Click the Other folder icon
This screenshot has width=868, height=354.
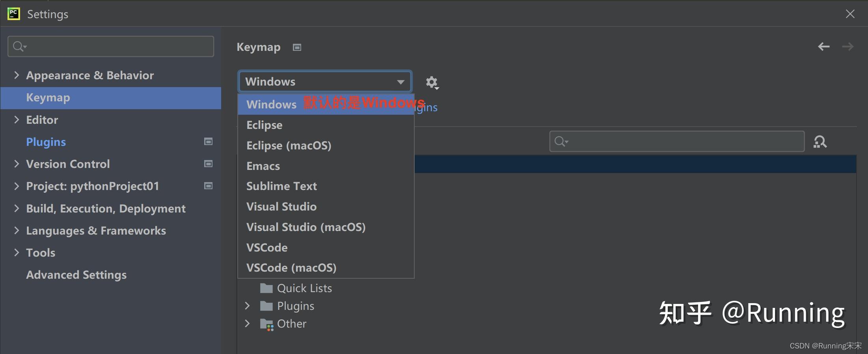coord(266,324)
